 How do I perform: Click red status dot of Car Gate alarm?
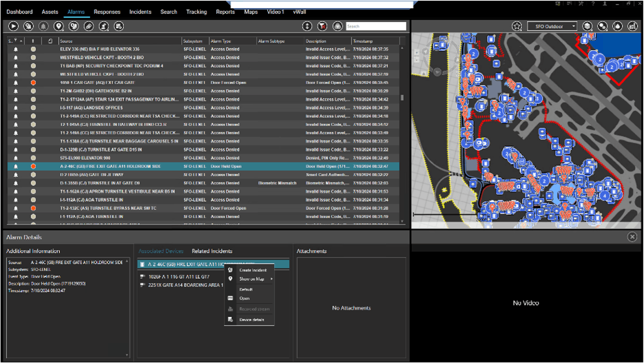pyautogui.click(x=33, y=82)
